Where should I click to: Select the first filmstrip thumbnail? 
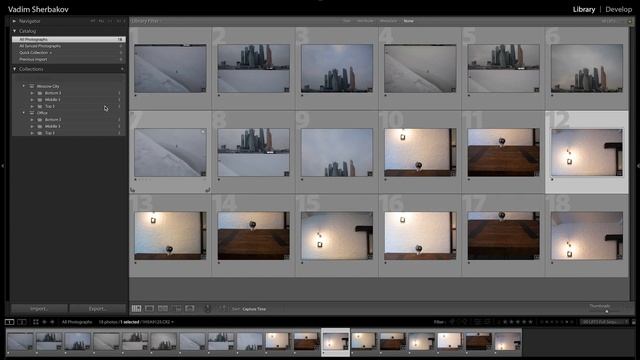tap(20, 341)
